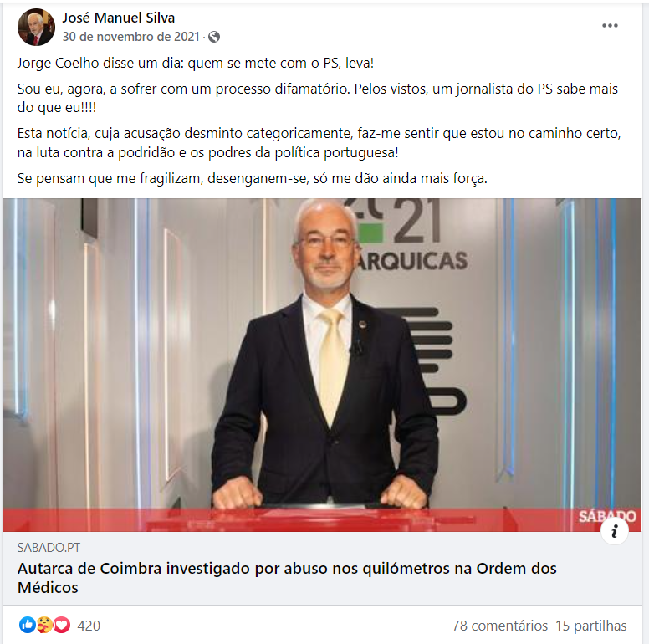649x644 pixels.
Task: Click the SABADO.PT source domain label
Action: click(49, 548)
